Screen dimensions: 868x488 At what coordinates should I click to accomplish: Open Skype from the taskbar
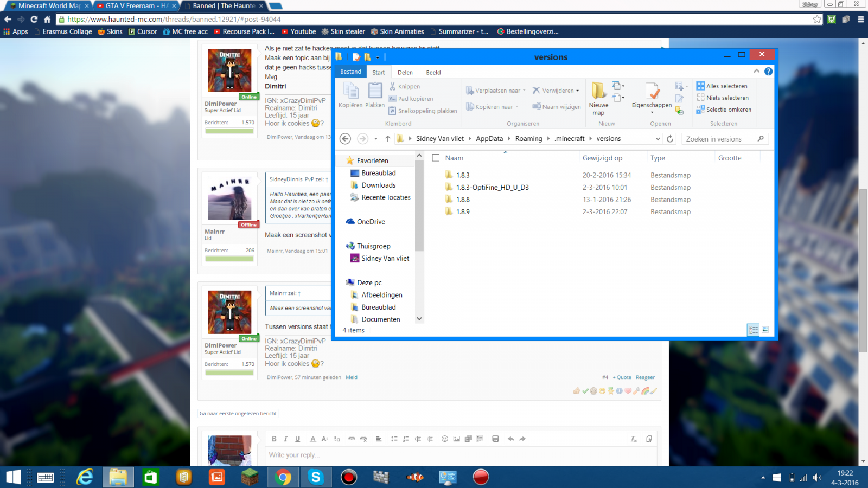coord(316,477)
